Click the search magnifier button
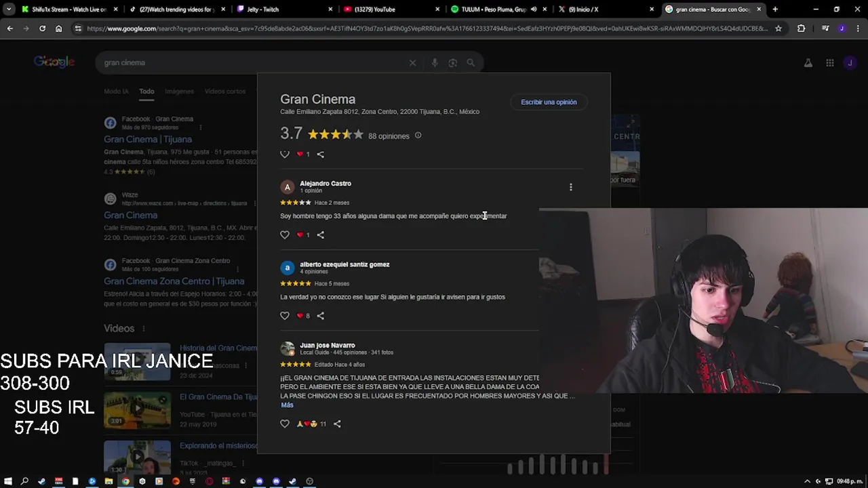The height and width of the screenshot is (488, 868). click(471, 62)
